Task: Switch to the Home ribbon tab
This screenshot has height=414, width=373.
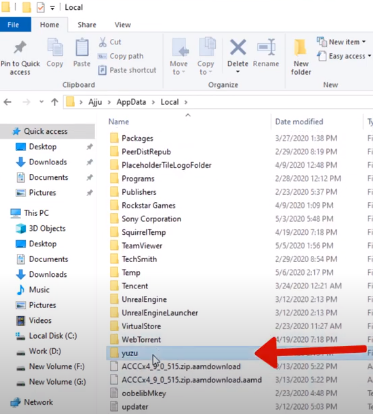Action: [49, 25]
